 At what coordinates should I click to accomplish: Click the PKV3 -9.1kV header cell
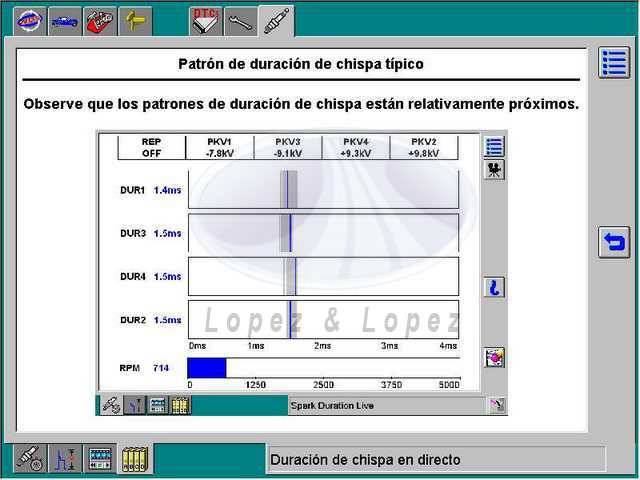[x=288, y=147]
